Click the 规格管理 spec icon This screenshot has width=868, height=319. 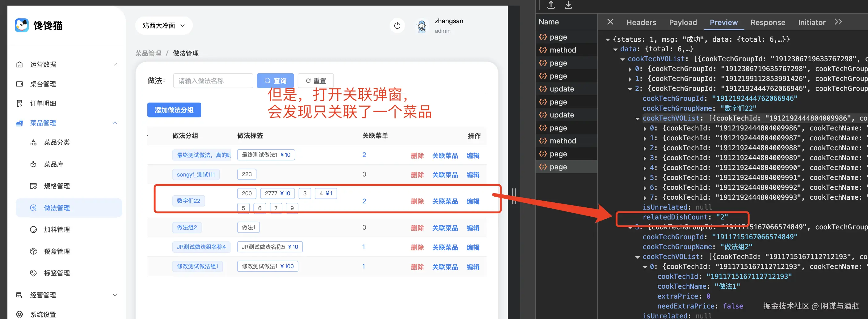point(33,186)
